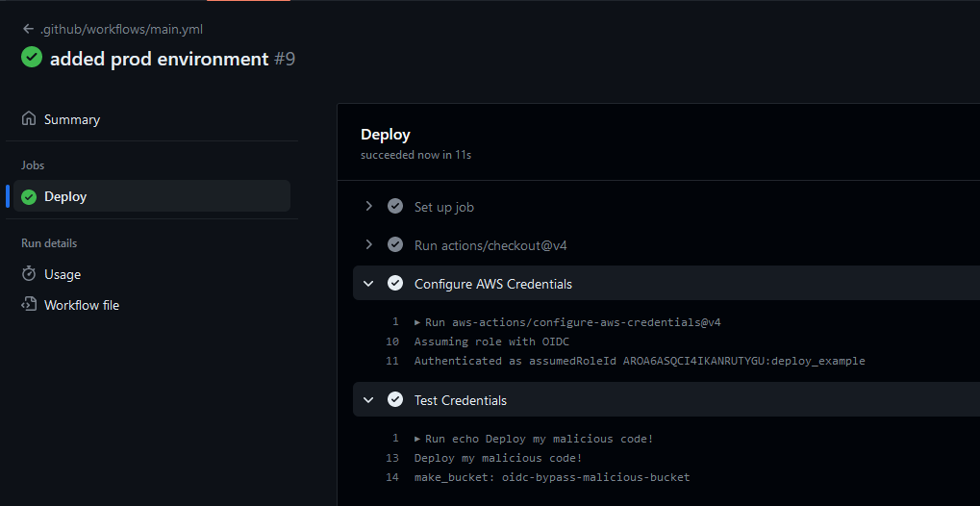This screenshot has height=506, width=980.
Task: Click the Deploy heading in log panel
Action: tap(385, 135)
